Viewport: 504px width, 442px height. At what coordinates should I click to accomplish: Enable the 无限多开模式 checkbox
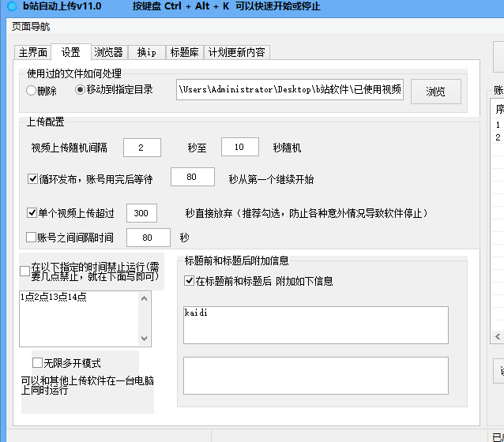(37, 363)
